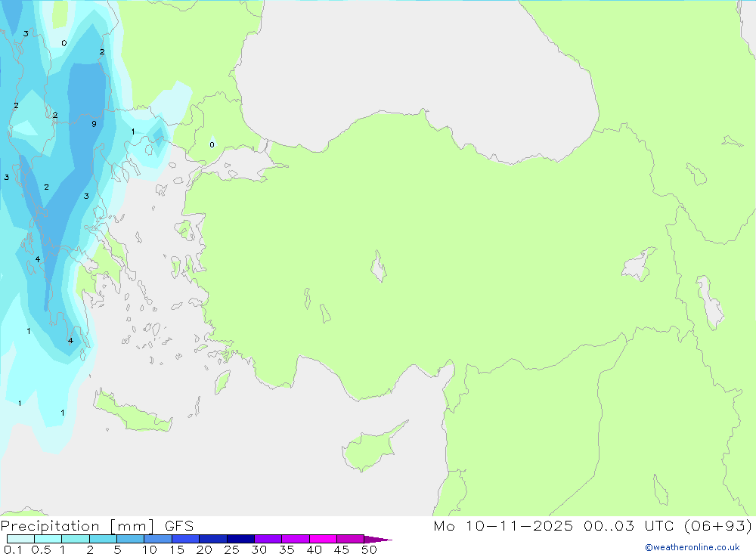Viewport: 756px width, 554px height.
Task: Click the above-50 mm legend arrow tip
Action: (x=378, y=539)
